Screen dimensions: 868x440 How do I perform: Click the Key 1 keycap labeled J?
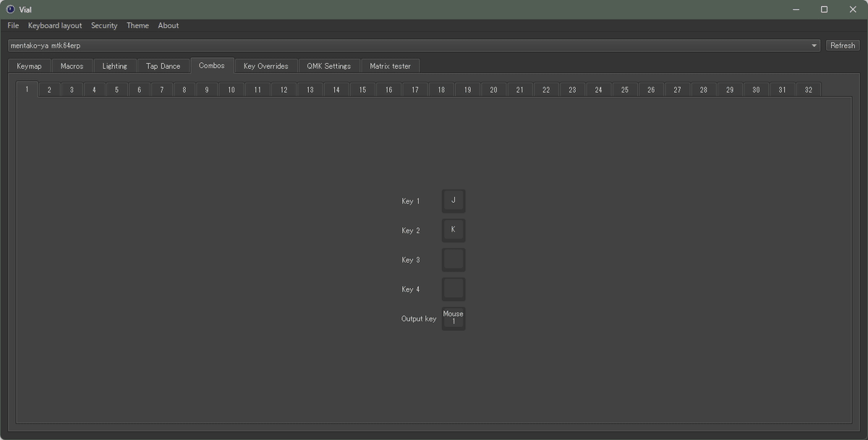point(454,201)
